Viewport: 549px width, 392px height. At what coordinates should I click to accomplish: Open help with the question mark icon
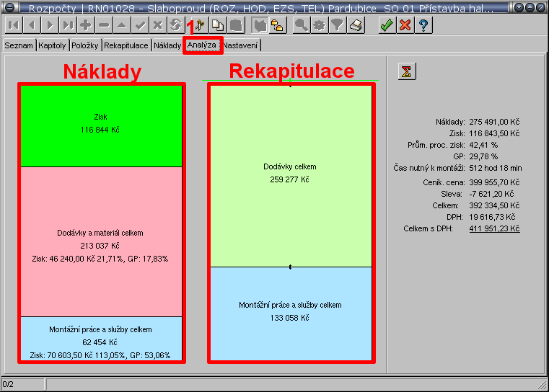tap(423, 25)
